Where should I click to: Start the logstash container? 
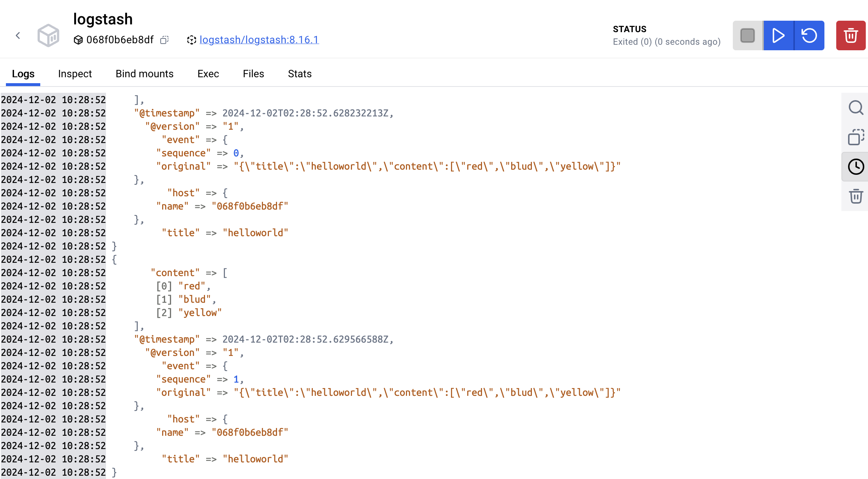pyautogui.click(x=778, y=35)
